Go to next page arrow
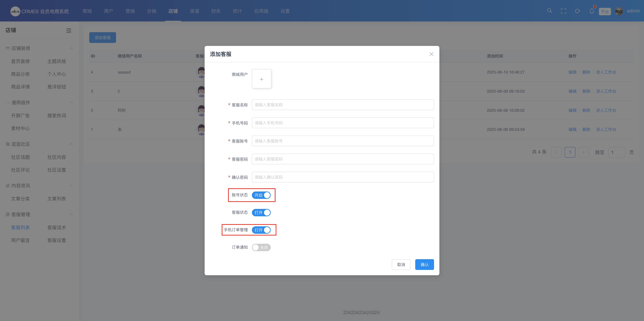The width and height of the screenshot is (644, 321). pyautogui.click(x=583, y=152)
